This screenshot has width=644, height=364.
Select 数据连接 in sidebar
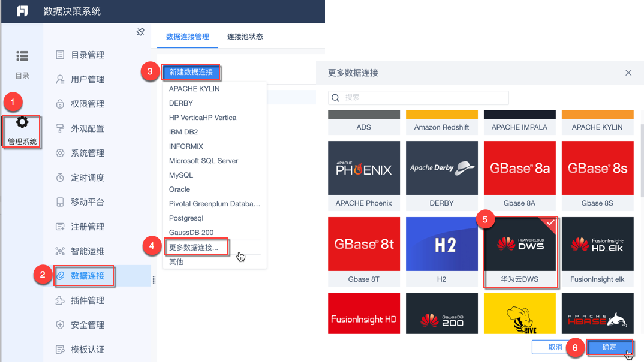pos(88,276)
